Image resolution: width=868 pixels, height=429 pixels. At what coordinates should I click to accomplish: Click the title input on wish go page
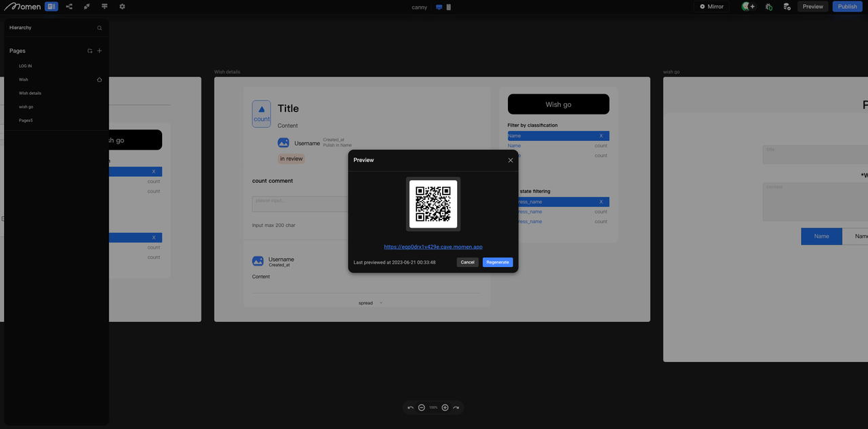point(815,155)
